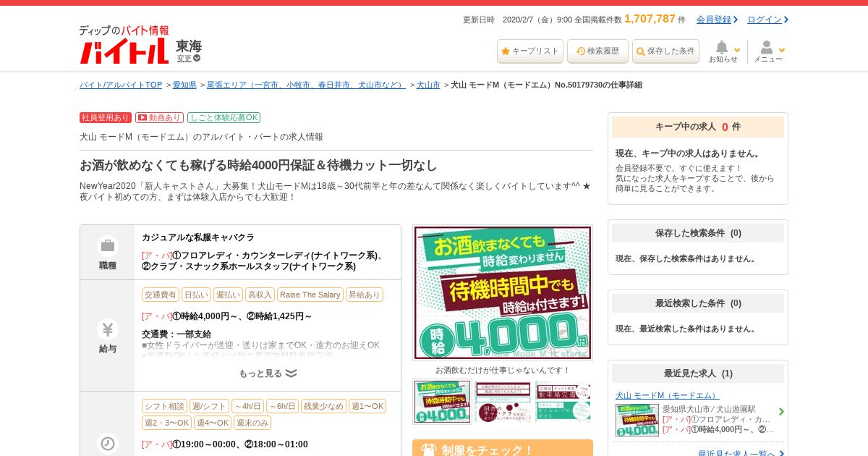Image resolution: width=868 pixels, height=456 pixels.
Task: Click the カジュアルな私服キャバクラ text
Action: (198, 237)
